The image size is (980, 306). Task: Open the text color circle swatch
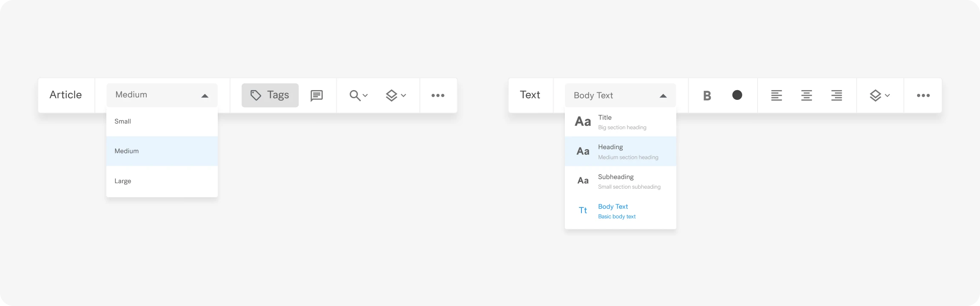[737, 95]
